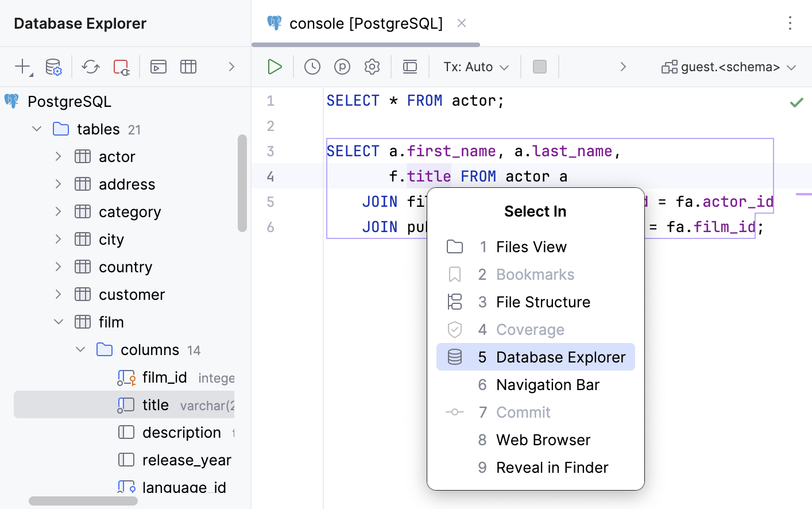The width and height of the screenshot is (812, 509).
Task: Click the Data Source Properties icon
Action: [x=53, y=67]
